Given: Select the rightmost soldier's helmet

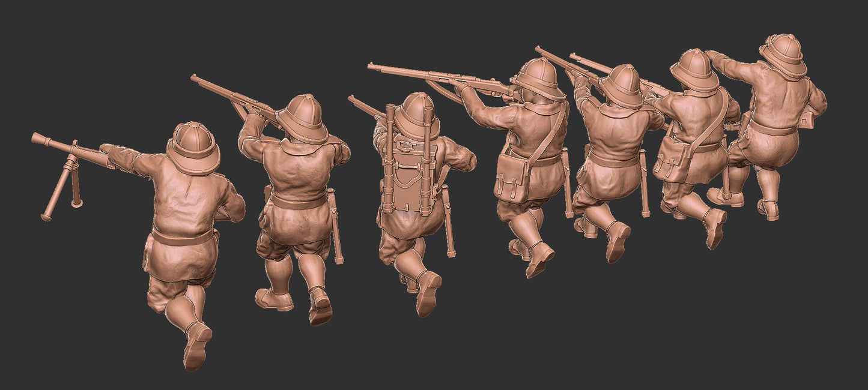Looking at the screenshot, I should pos(783,55).
